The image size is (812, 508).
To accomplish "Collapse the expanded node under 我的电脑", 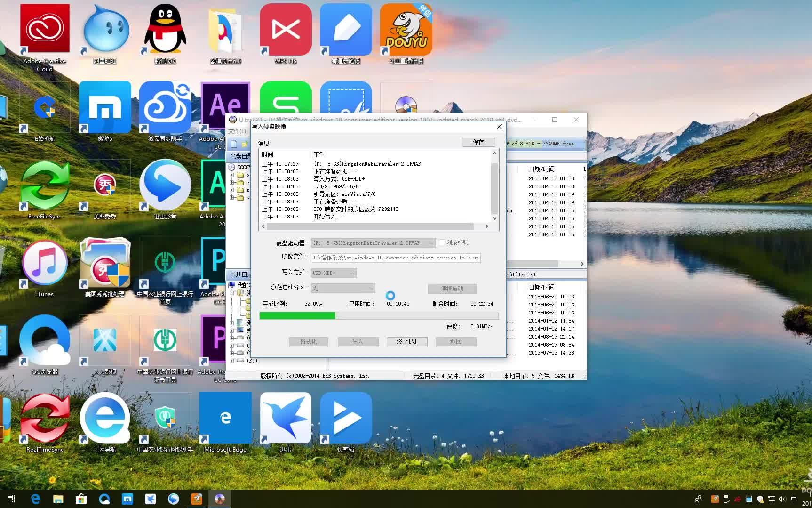I will pyautogui.click(x=231, y=293).
